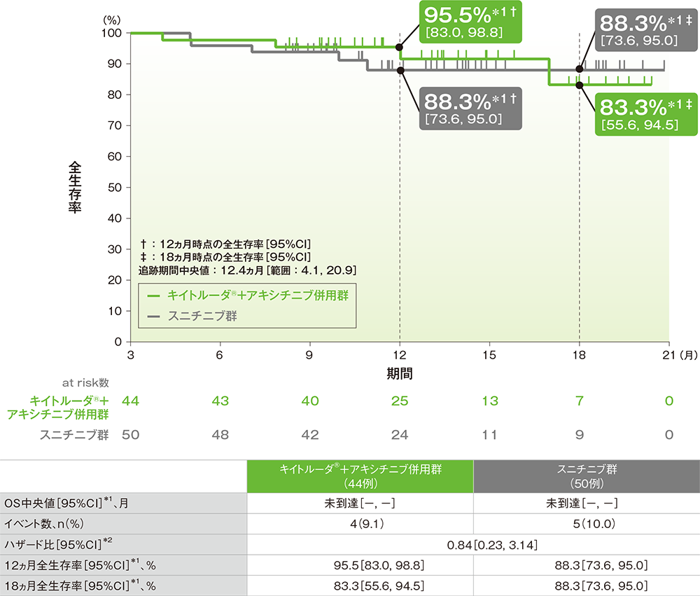Click the 全生存率 y-axis title
700x596 pixels.
[x=75, y=188]
